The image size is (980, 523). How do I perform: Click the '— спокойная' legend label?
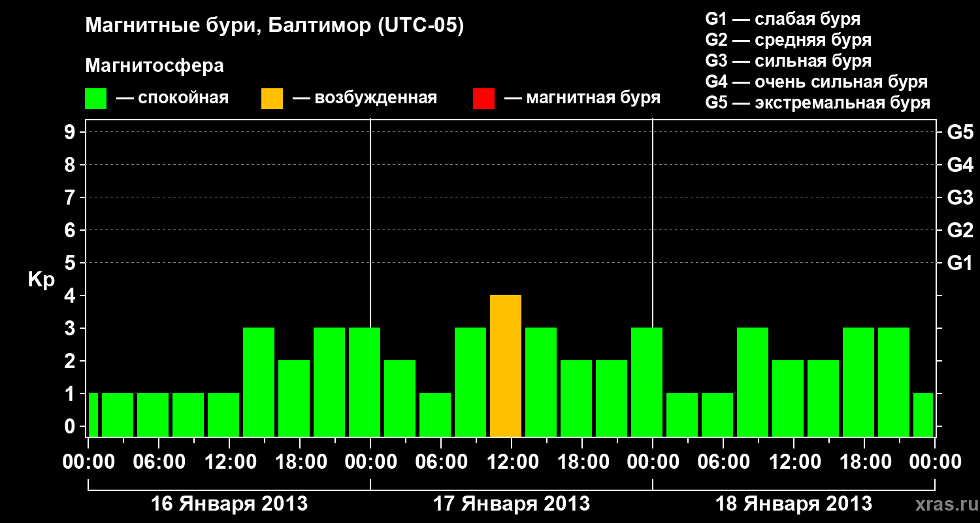pyautogui.click(x=172, y=99)
